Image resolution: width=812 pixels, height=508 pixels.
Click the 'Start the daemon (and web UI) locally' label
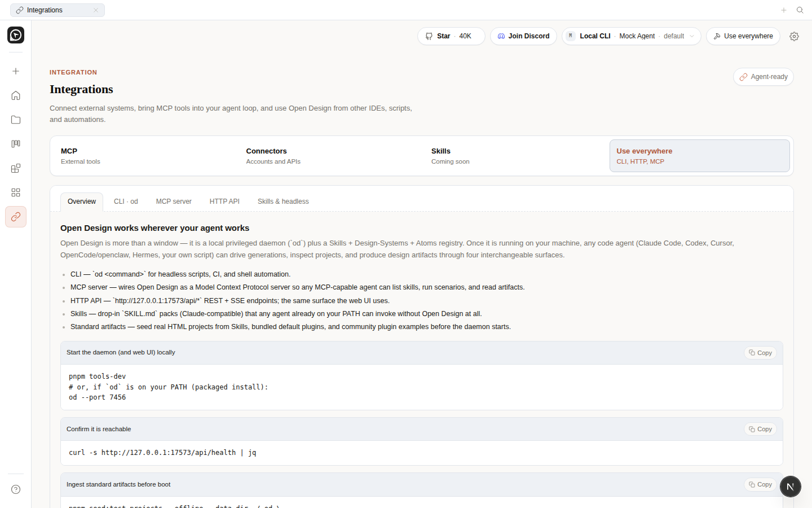pos(121,352)
